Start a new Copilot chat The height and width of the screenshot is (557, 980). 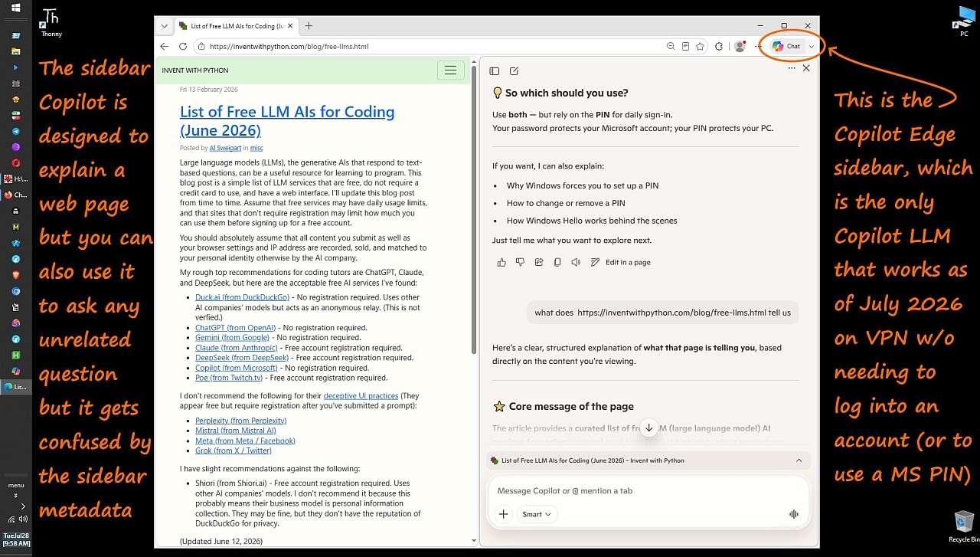click(514, 70)
